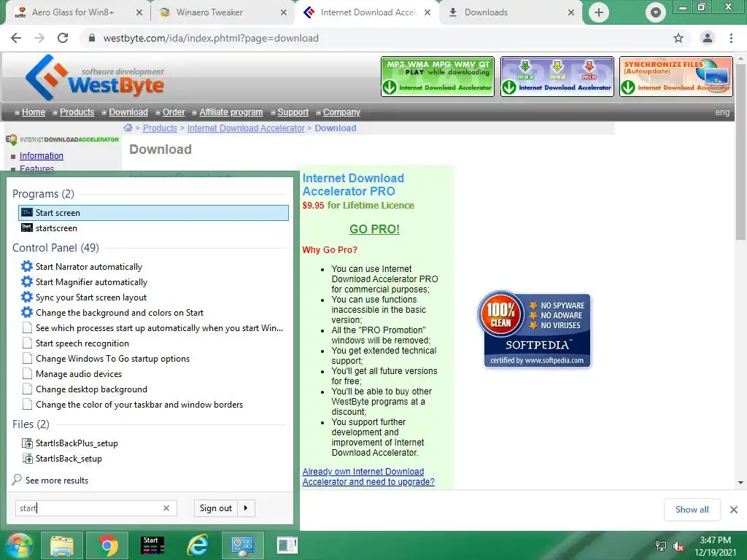Bookmark this page with the star icon
Screen dimensions: 747x560
tap(678, 38)
